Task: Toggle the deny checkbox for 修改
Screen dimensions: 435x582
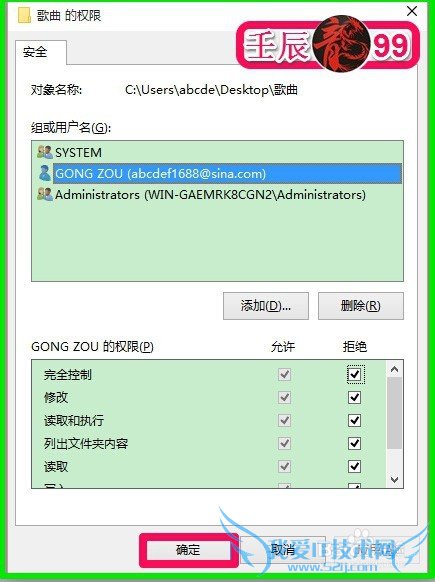Action: (355, 398)
